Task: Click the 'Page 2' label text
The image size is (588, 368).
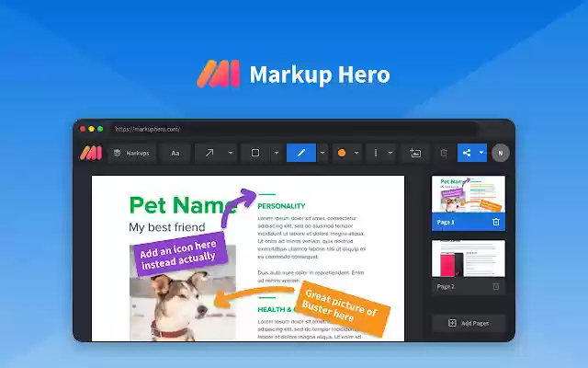Action: point(446,286)
